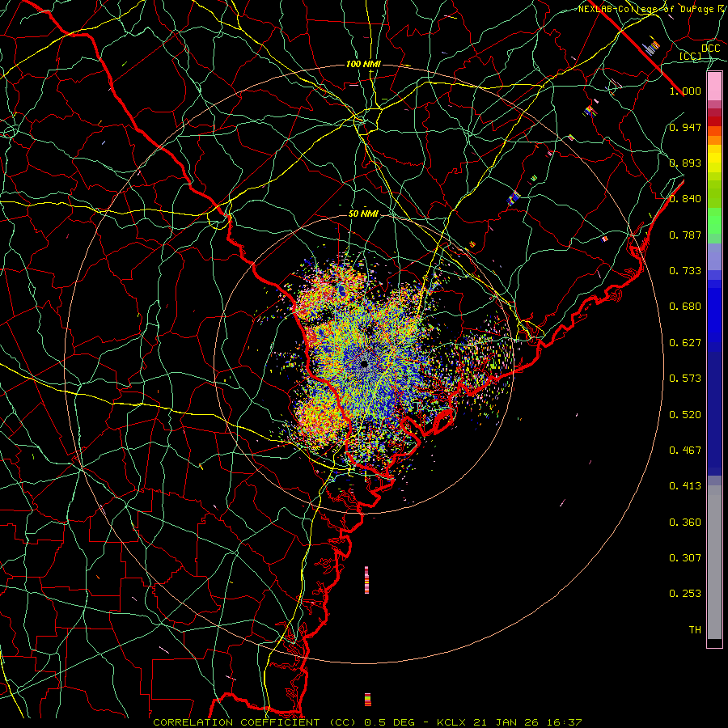Click the 0.5 DEG elevation text

[x=389, y=722]
